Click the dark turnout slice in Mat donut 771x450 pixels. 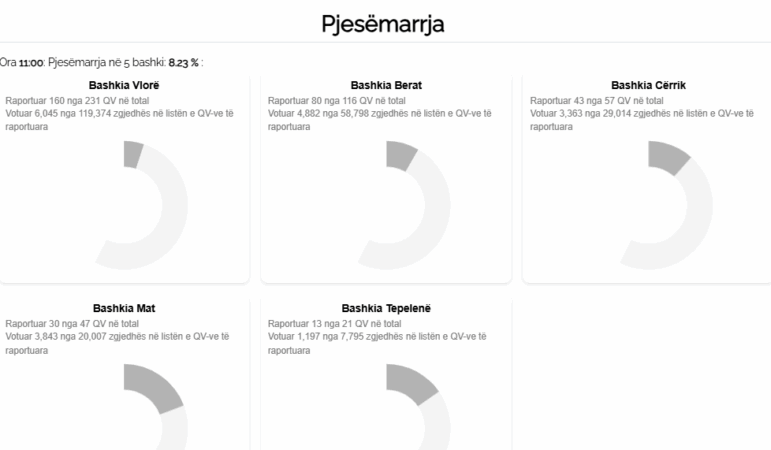(156, 385)
